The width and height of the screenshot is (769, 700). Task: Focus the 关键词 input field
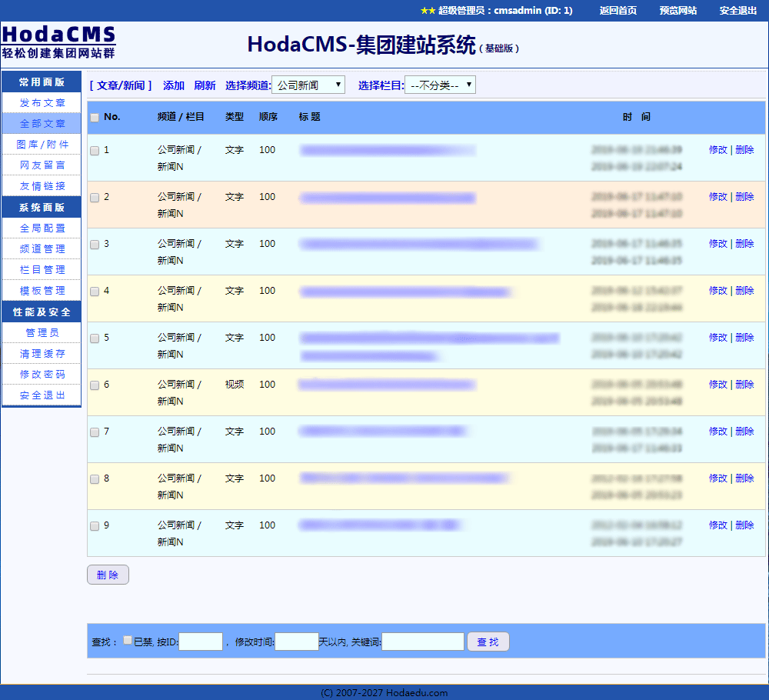point(423,642)
